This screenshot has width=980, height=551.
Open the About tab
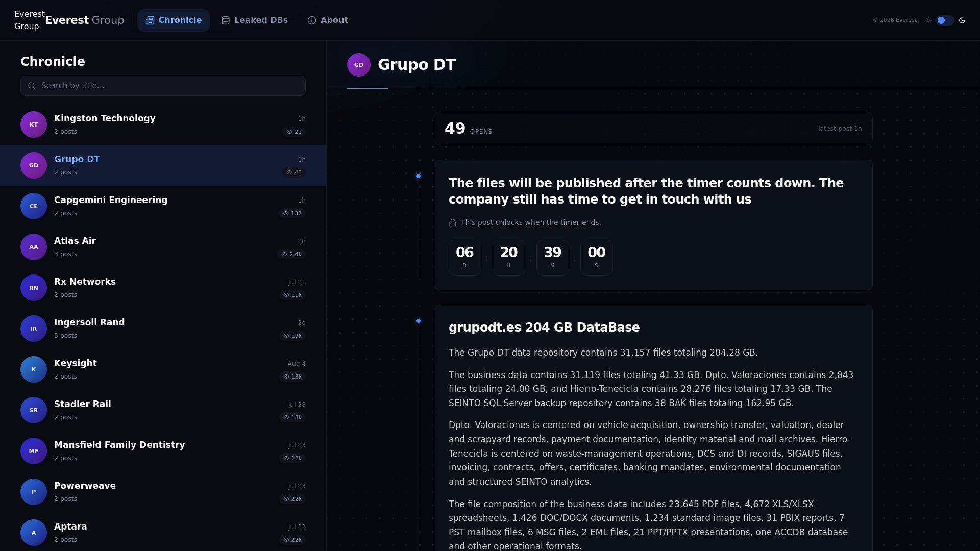pos(328,20)
